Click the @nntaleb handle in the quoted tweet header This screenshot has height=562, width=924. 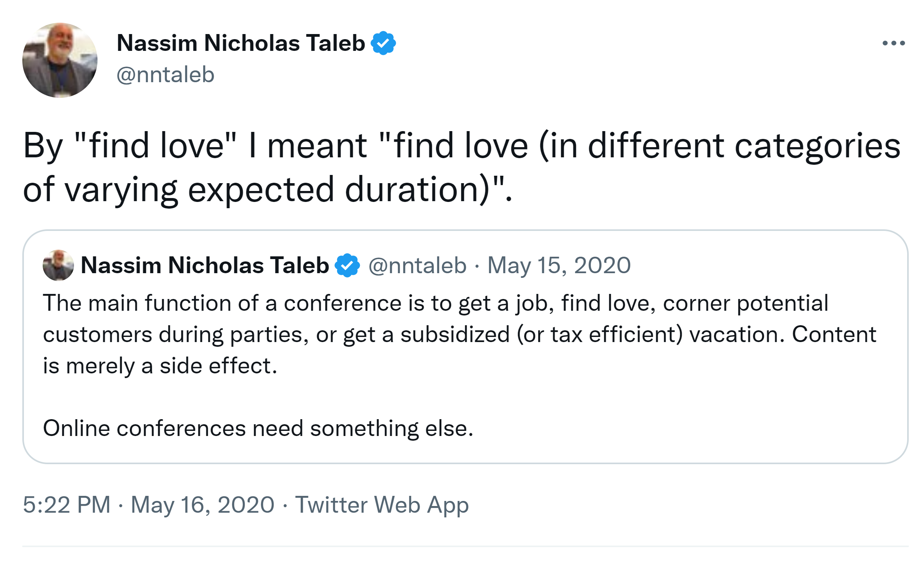pos(417,265)
